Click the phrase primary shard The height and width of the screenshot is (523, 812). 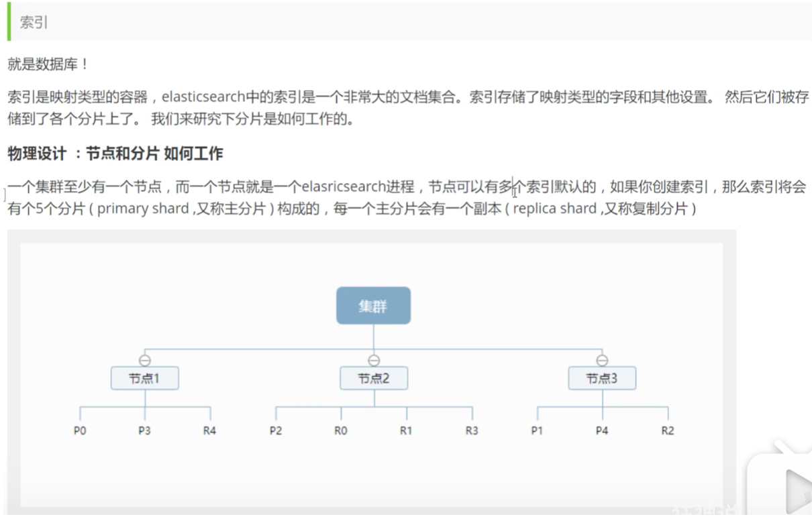click(x=143, y=209)
